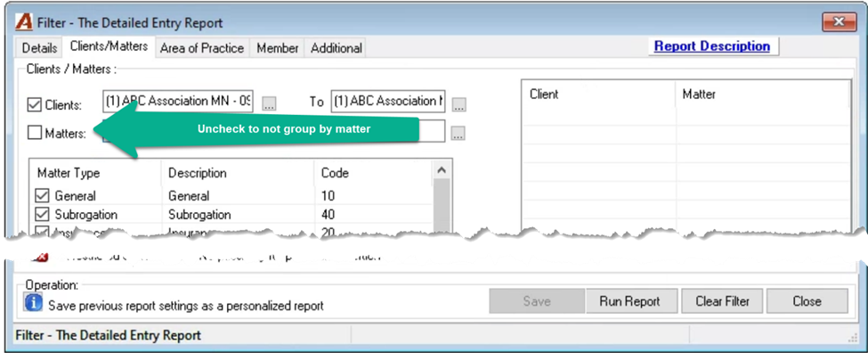Screen dimensions: 868x353
Task: Click the General description cell
Action: click(238, 195)
